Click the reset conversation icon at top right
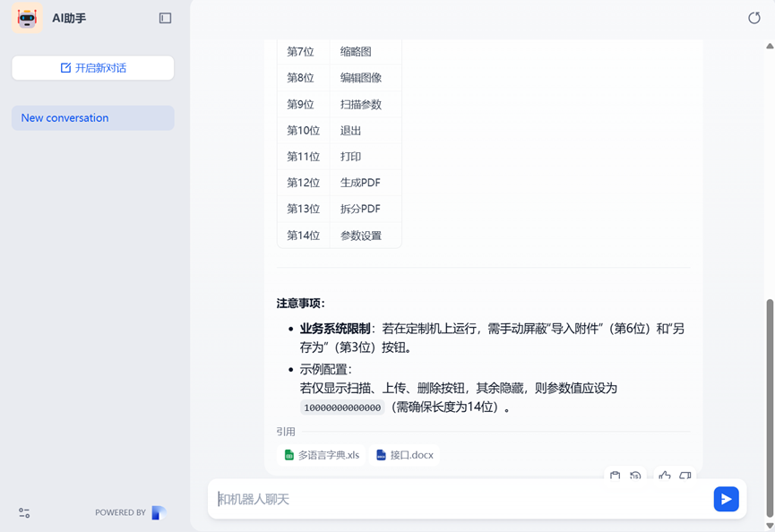 tap(753, 18)
